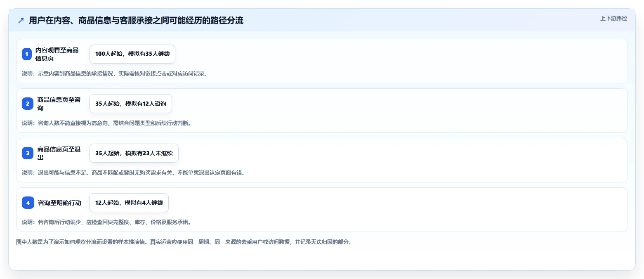Click the footer note starting 图中人数是为了演示
This screenshot has width=644, height=279.
[x=184, y=242]
